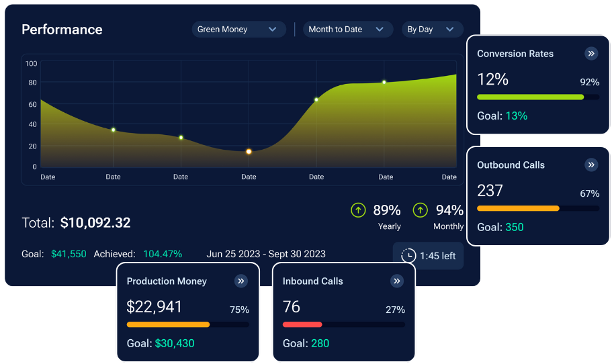Click the date range Jun 25 2023 - Sept 30 2023

click(x=266, y=254)
